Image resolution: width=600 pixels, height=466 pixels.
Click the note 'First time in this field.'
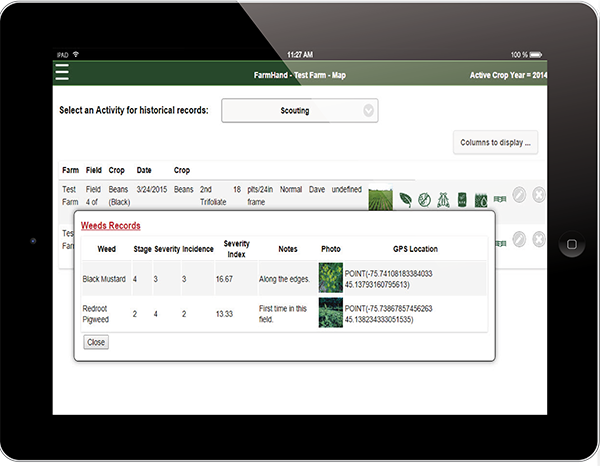click(x=283, y=314)
